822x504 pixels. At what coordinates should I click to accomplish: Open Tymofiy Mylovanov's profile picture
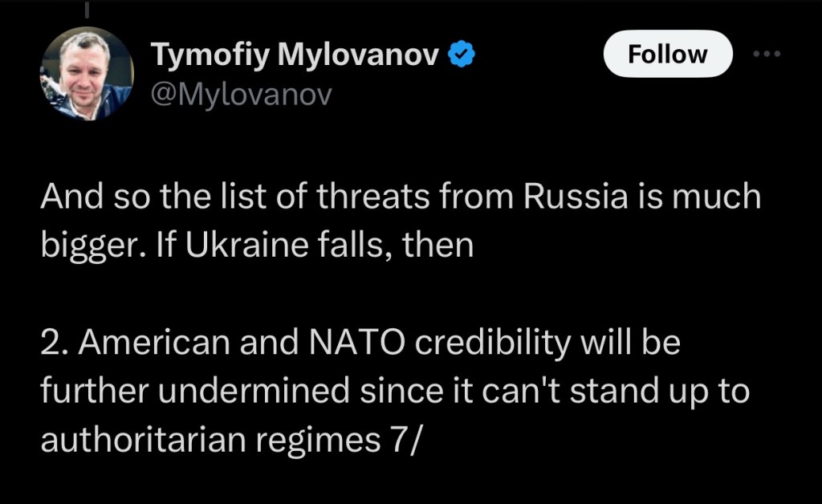(87, 74)
